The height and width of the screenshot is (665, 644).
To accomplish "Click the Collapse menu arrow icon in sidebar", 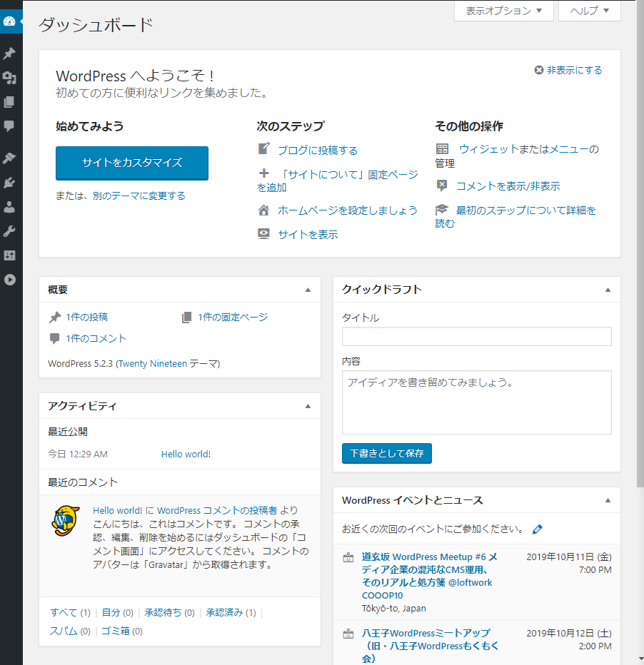I will pyautogui.click(x=9, y=280).
